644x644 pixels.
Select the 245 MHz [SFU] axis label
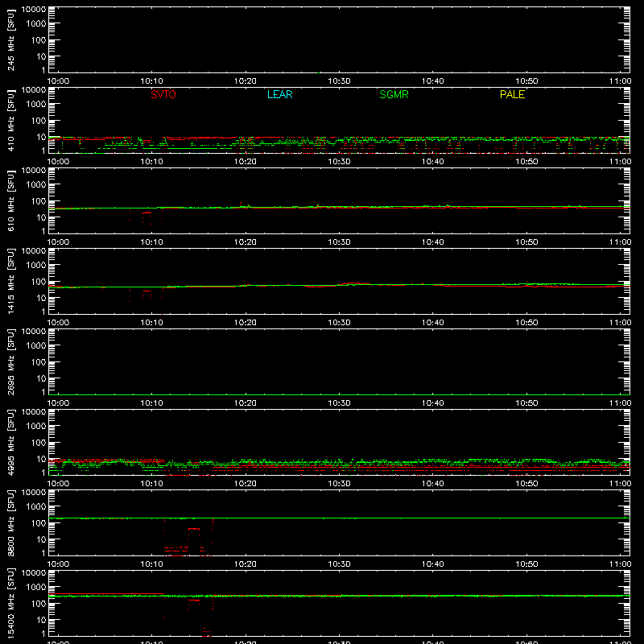10,39
